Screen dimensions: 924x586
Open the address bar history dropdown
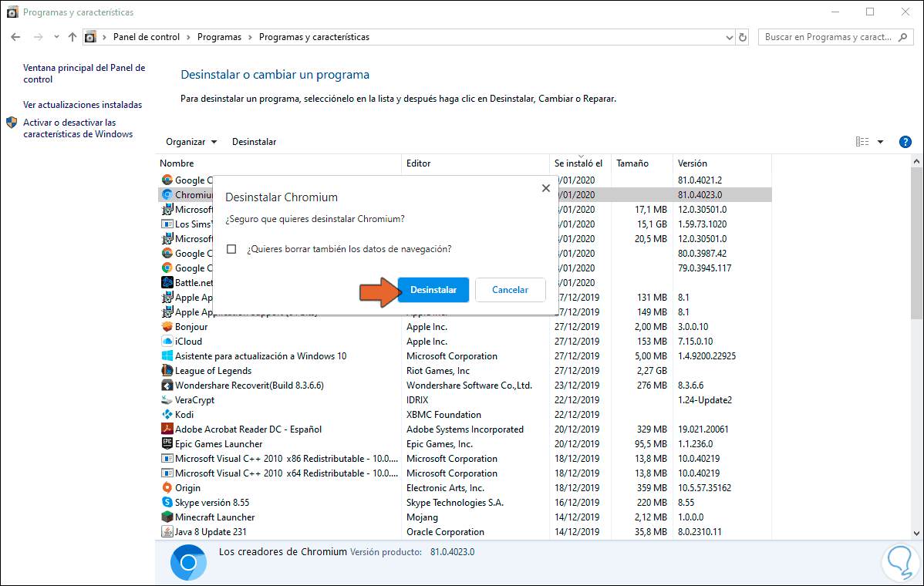click(729, 37)
